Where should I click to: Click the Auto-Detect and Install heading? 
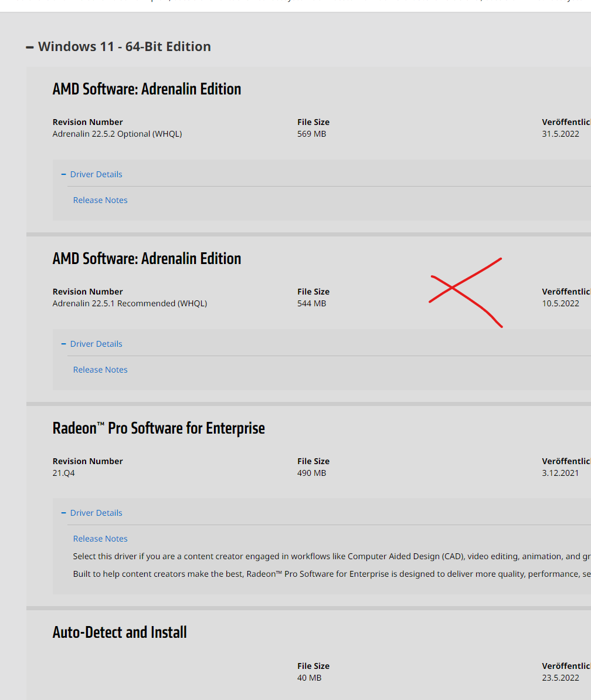(120, 633)
